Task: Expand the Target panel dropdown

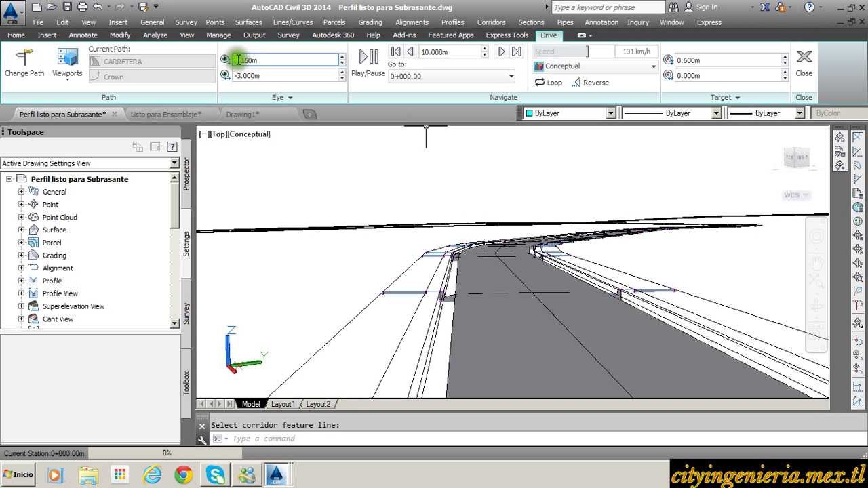Action: pyautogui.click(x=725, y=98)
